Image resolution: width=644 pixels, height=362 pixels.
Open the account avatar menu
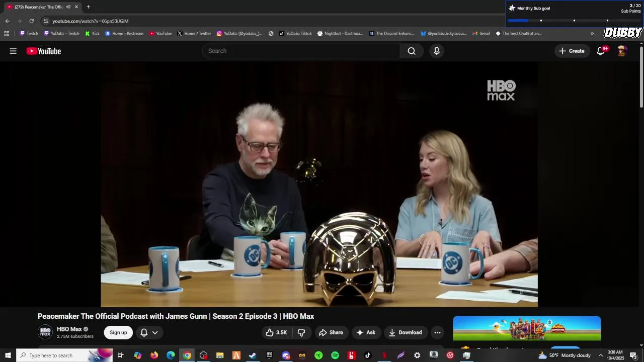[622, 51]
